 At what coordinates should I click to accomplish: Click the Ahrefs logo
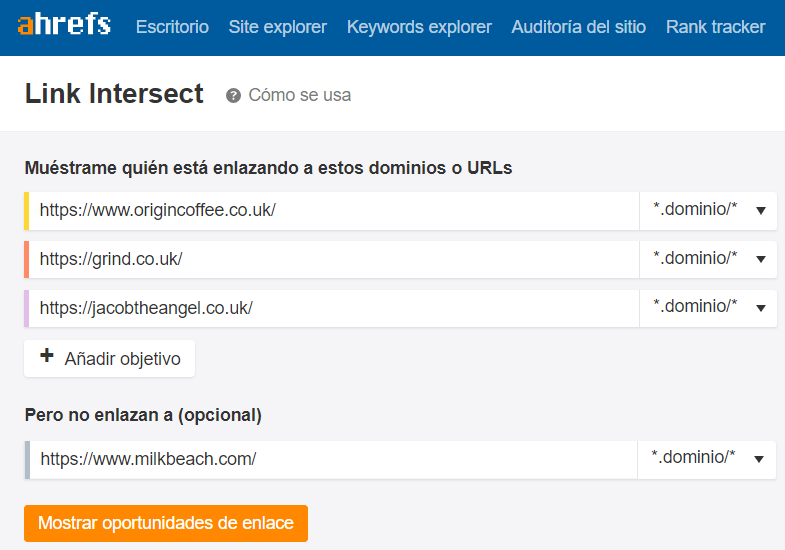(x=64, y=25)
